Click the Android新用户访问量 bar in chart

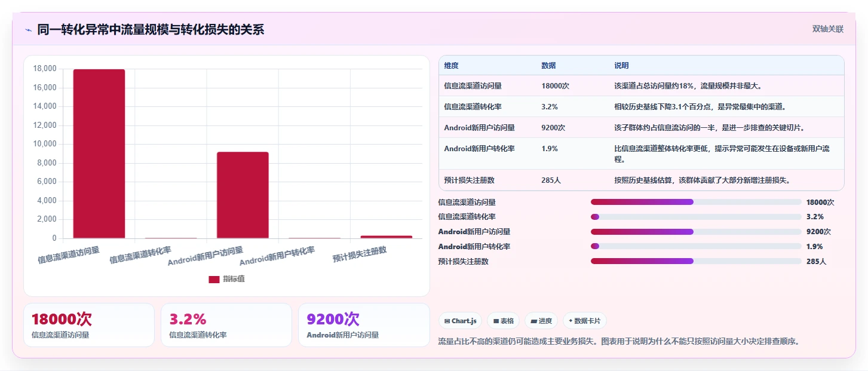(x=243, y=195)
